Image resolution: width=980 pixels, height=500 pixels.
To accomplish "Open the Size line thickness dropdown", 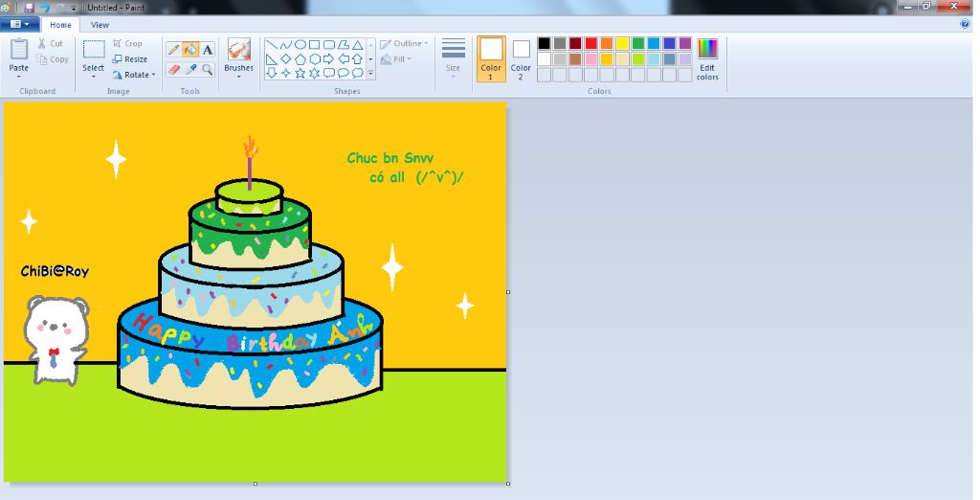I will (x=453, y=57).
